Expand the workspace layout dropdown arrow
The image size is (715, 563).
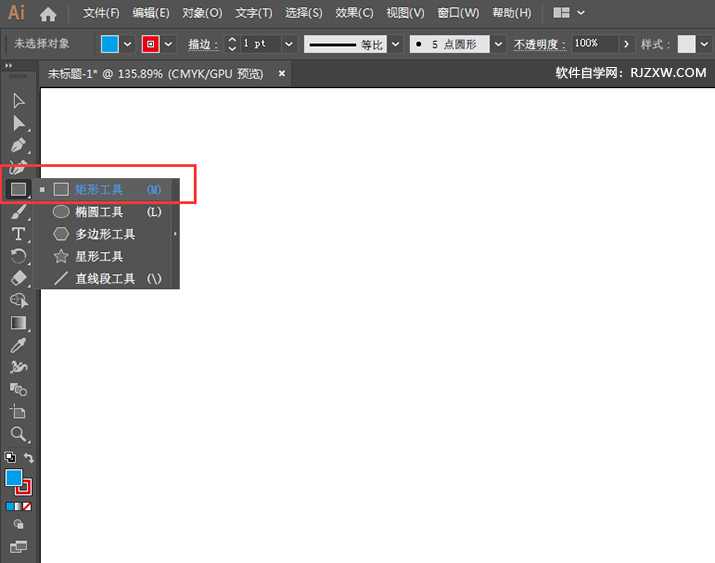click(x=581, y=13)
